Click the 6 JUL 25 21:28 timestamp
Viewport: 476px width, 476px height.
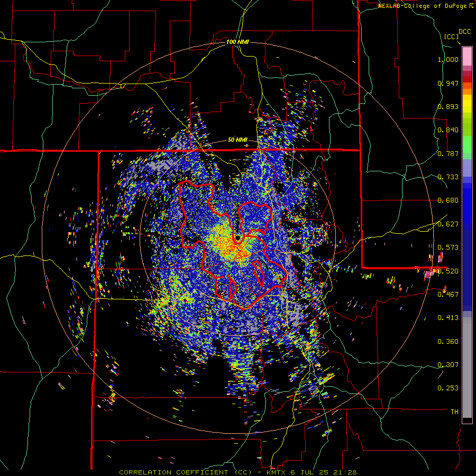pyautogui.click(x=325, y=472)
